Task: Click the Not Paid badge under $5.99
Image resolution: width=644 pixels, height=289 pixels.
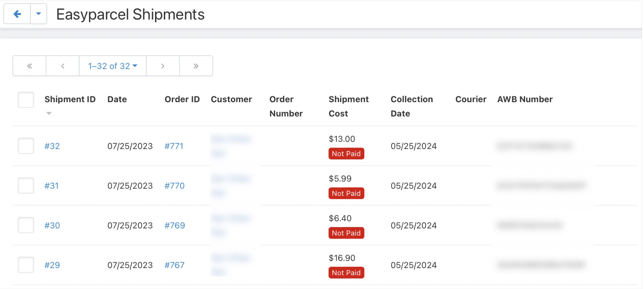Action: click(x=346, y=193)
